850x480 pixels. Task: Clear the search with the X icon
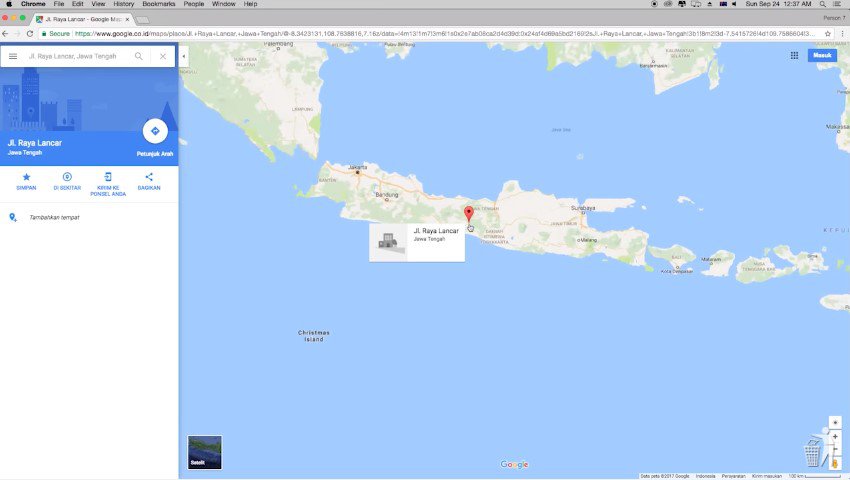[163, 56]
